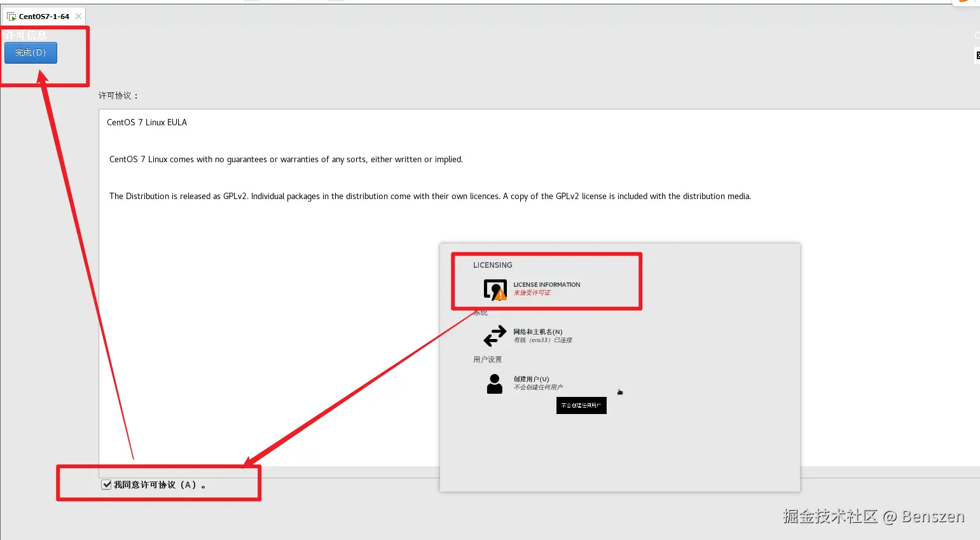This screenshot has width=980, height=540.
Task: Click the user silhouette icon beside 创建用户
Action: click(x=495, y=384)
